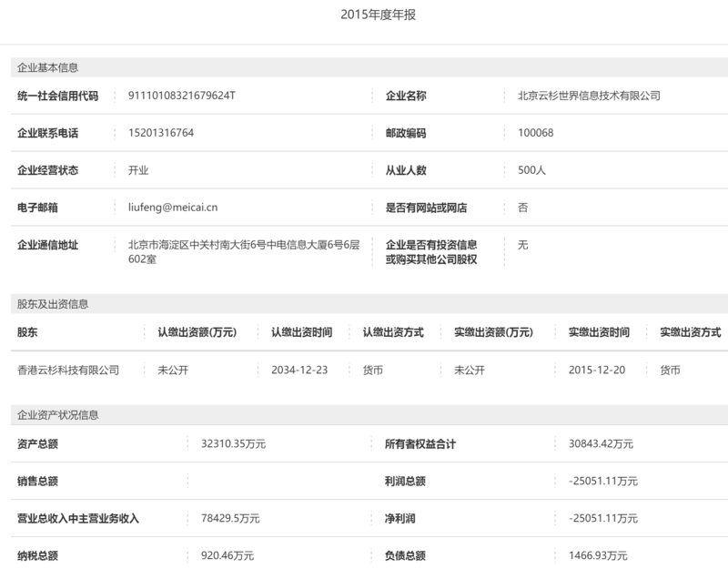Select equity value 30843.42万元
Viewport: 728px width, 579px height.
click(601, 444)
